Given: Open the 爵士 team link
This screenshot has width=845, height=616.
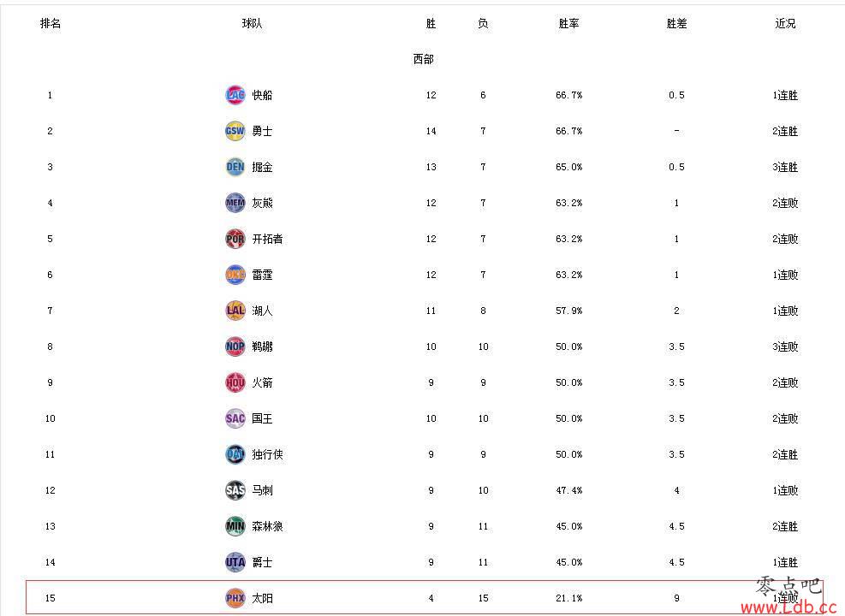Looking at the screenshot, I should [263, 562].
